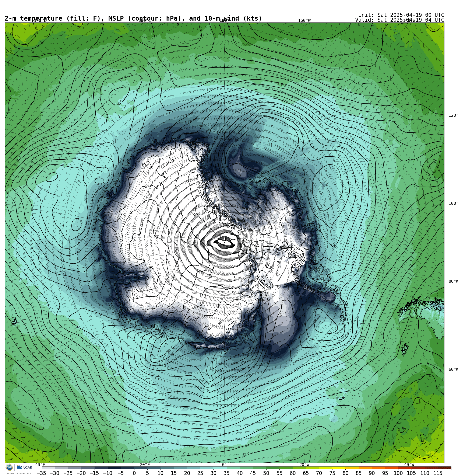Click the -5 colorbar tick label
The height and width of the screenshot is (476, 458).
121,473
